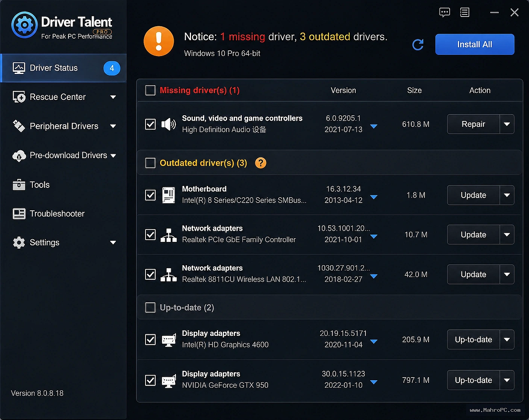
Task: Expand the Pre-download Drivers submenu arrow
Action: click(x=113, y=156)
